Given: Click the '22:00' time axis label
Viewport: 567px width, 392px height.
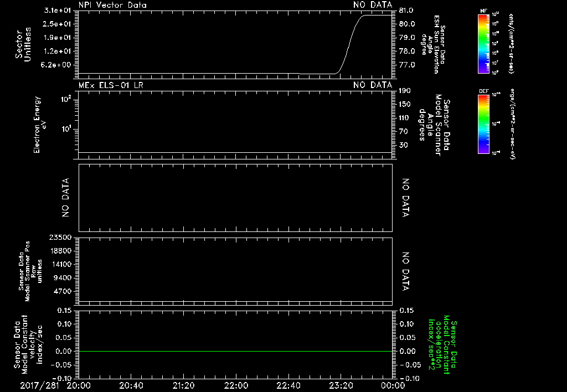Looking at the screenshot, I should click(x=236, y=385).
